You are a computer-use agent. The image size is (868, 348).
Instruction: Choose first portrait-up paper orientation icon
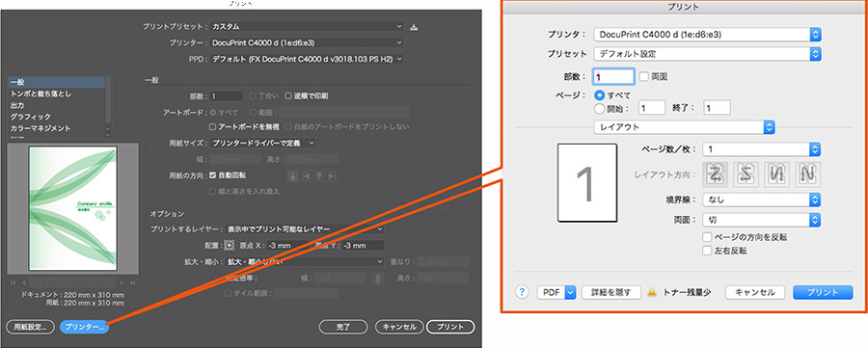[x=292, y=176]
